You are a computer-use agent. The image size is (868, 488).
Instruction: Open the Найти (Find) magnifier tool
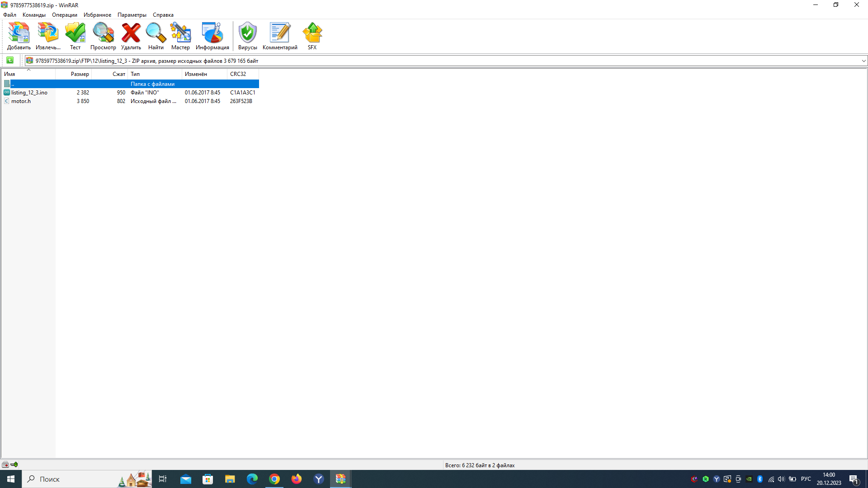(156, 36)
